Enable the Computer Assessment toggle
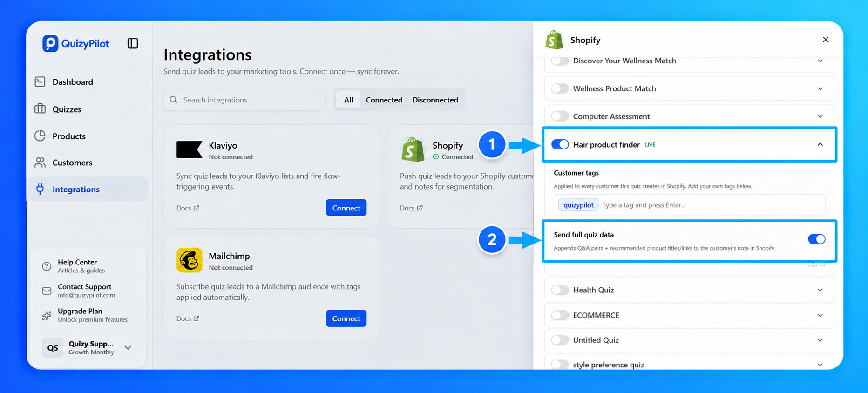This screenshot has width=868, height=393. [x=560, y=116]
